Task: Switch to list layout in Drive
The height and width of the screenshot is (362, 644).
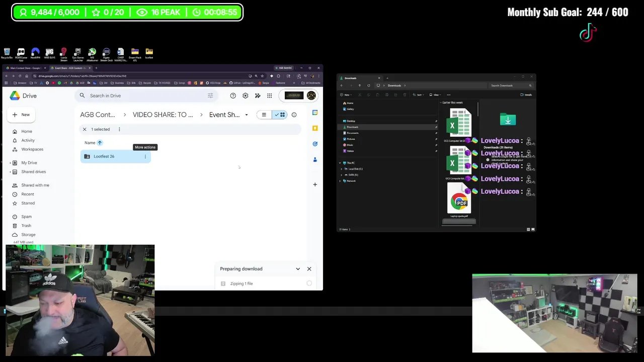Action: (x=264, y=115)
